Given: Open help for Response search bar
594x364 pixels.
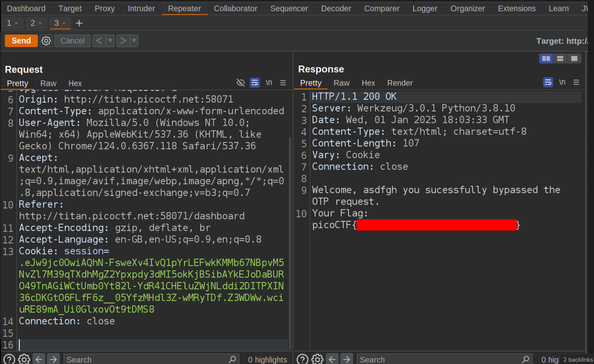Looking at the screenshot, I should (303, 359).
